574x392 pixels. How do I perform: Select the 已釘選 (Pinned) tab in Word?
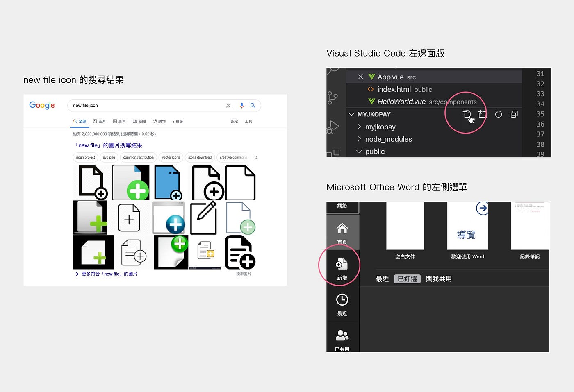(x=407, y=279)
